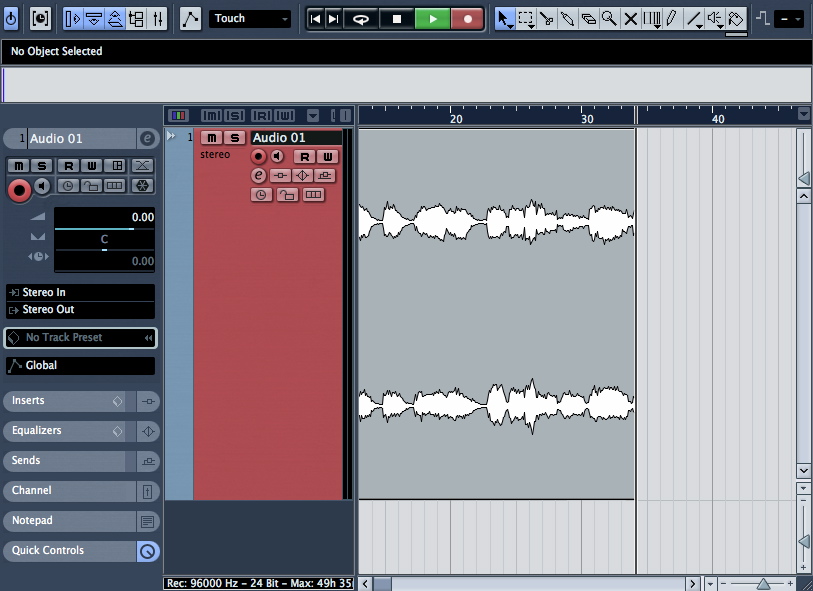Choose the Mute X tool
This screenshot has width=813, height=591.
631,18
